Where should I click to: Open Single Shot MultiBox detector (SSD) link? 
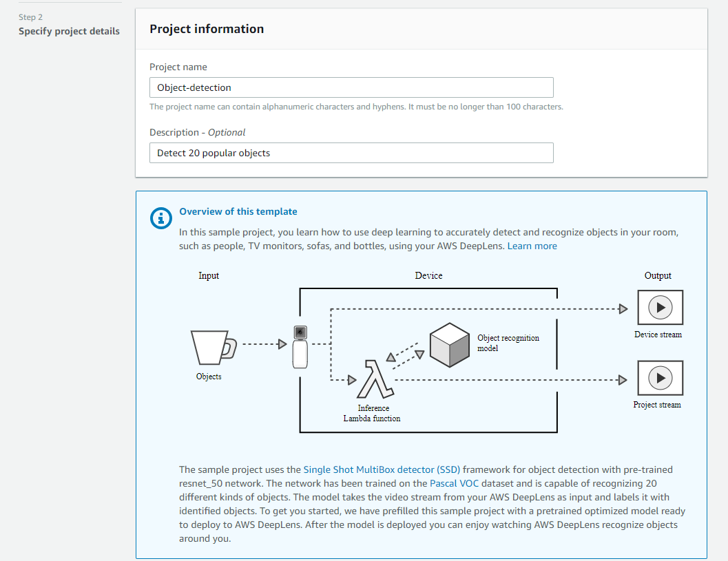pos(382,469)
